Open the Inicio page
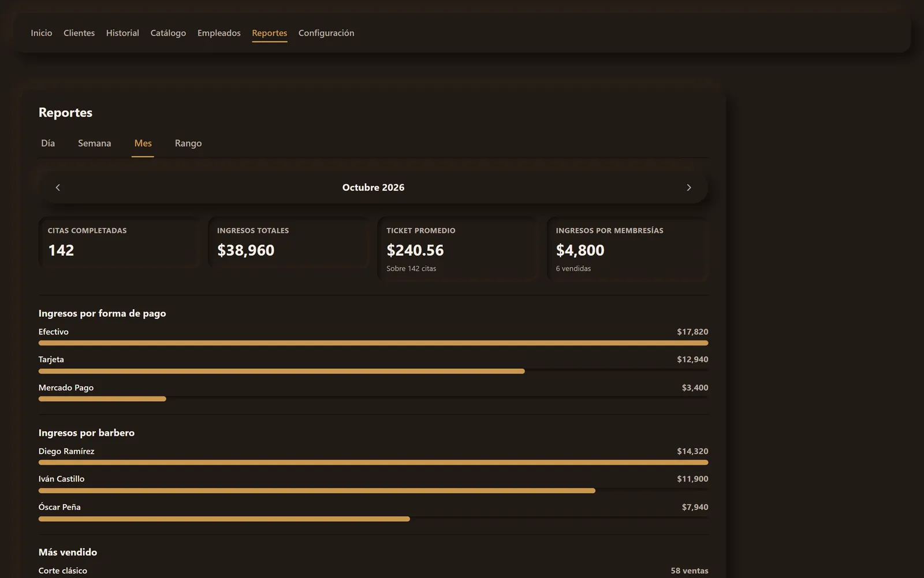Screen dimensions: 924x578 [x=42, y=33]
